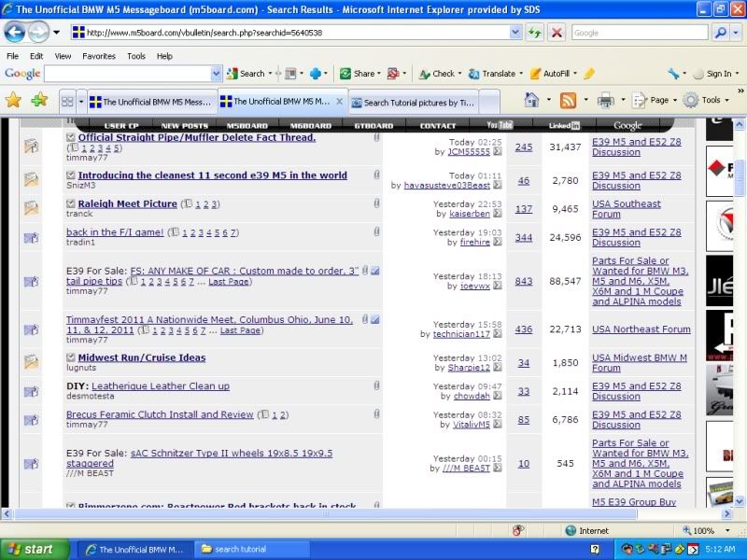Click the wrench settings icon on the Google toolbar
Viewport: 747px width, 560px height.
point(672,74)
